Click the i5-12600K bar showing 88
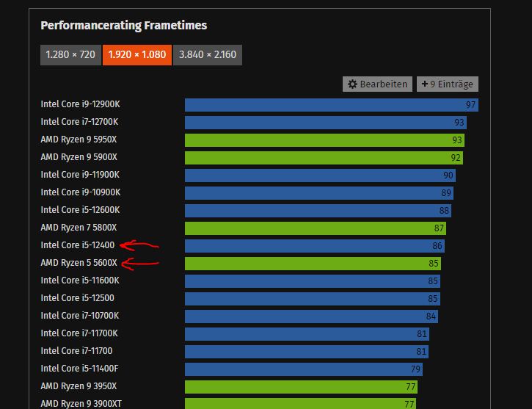Viewport: 532px width, 409px height. 318,211
